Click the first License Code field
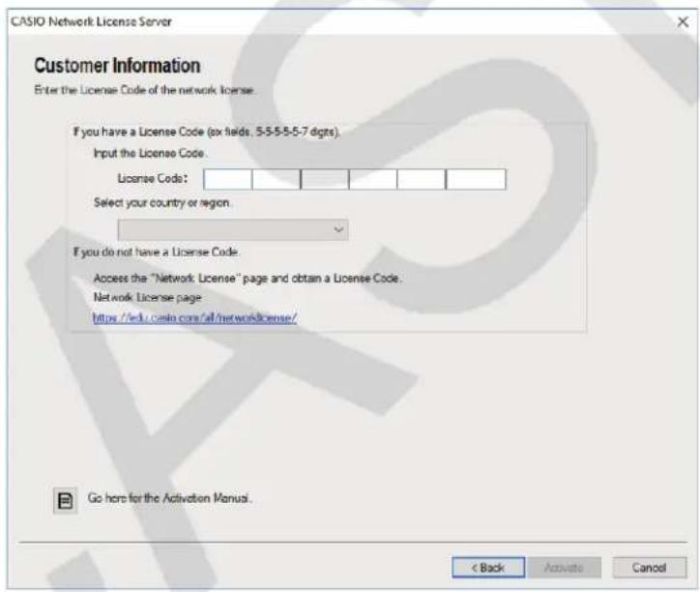 (x=227, y=179)
